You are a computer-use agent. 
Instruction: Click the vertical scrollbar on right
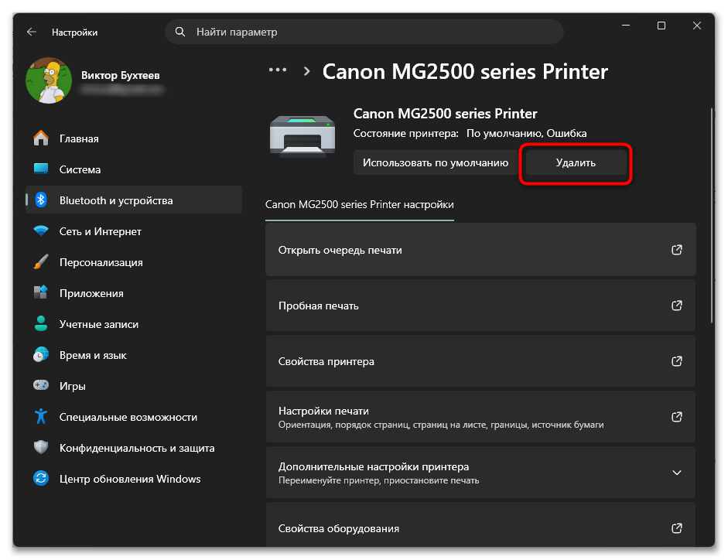pos(711,216)
